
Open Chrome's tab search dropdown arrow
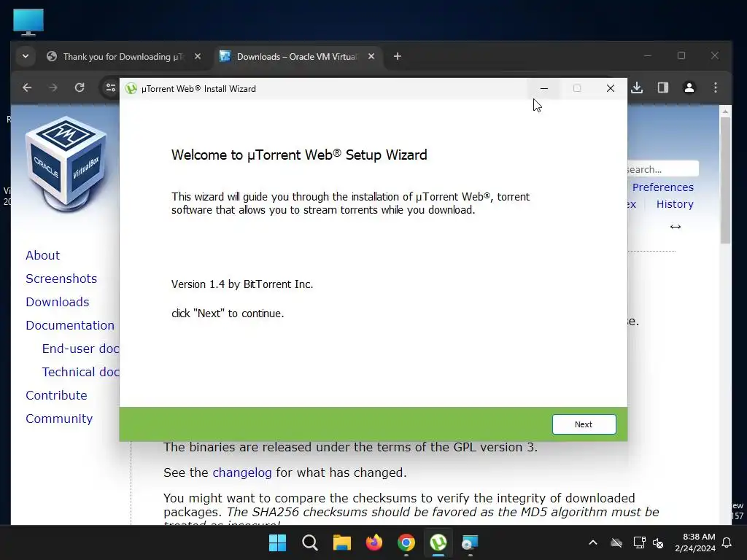click(x=26, y=56)
